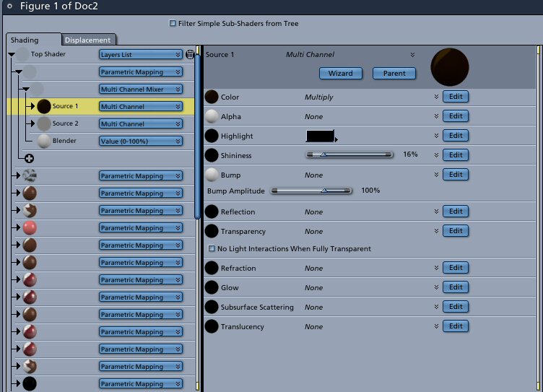Enable Filter Simple Sub-Shaders from Tree
The width and height of the screenshot is (543, 392).
tap(173, 23)
